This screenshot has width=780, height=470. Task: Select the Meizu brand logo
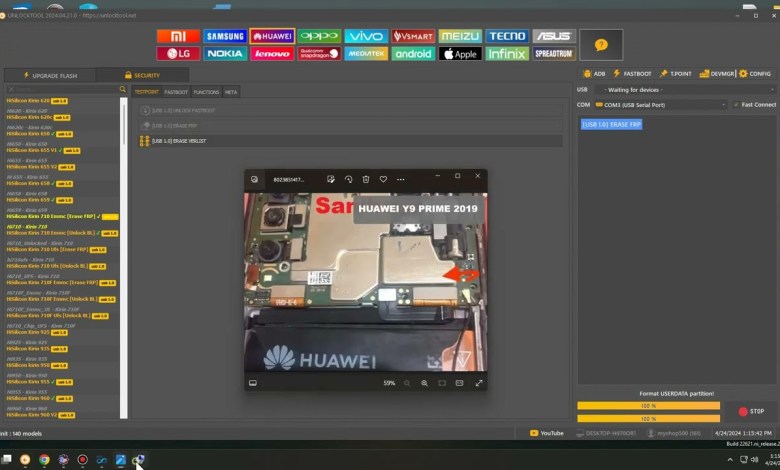point(460,36)
